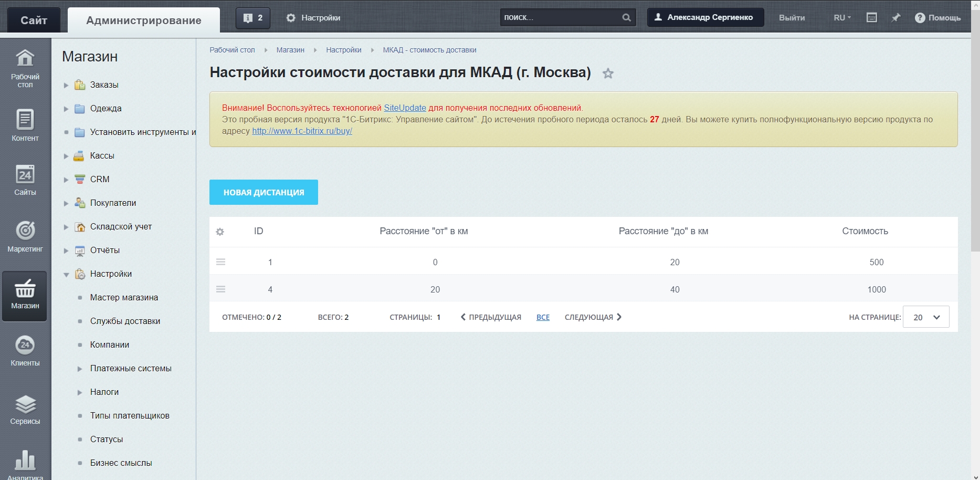Open notifications badge showing 2
The image size is (980, 480).
coord(253,18)
